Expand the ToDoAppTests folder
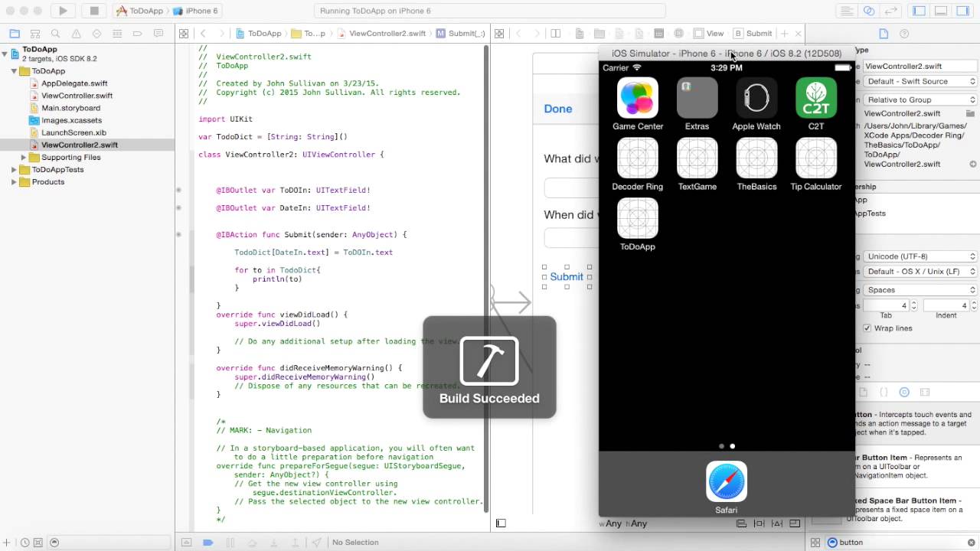 (x=14, y=170)
